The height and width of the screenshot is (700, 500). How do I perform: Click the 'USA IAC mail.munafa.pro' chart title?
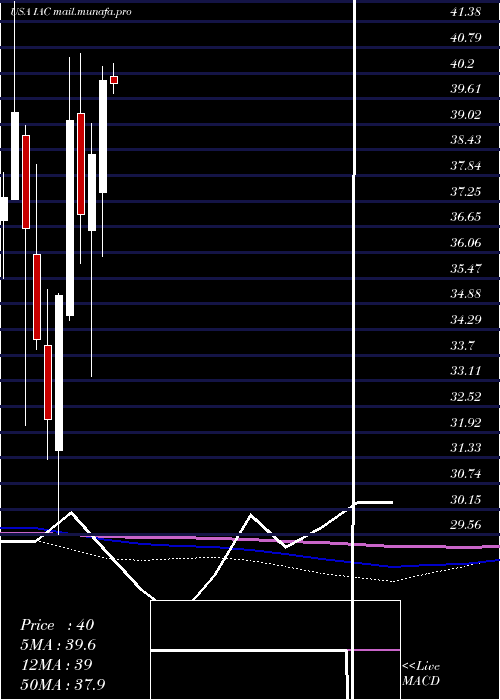pyautogui.click(x=71, y=12)
